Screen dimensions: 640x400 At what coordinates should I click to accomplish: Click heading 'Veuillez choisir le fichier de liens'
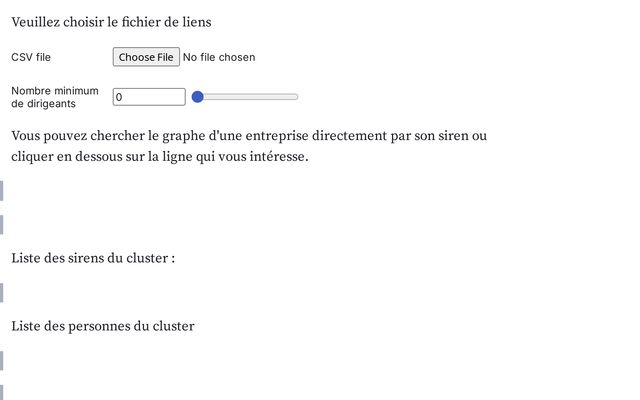tap(111, 22)
